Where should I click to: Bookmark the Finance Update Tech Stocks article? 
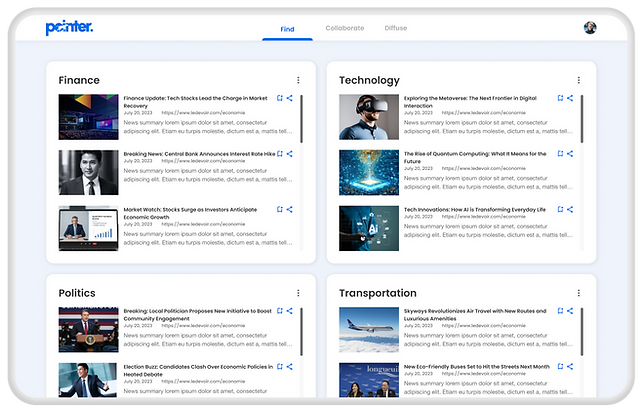(x=280, y=98)
